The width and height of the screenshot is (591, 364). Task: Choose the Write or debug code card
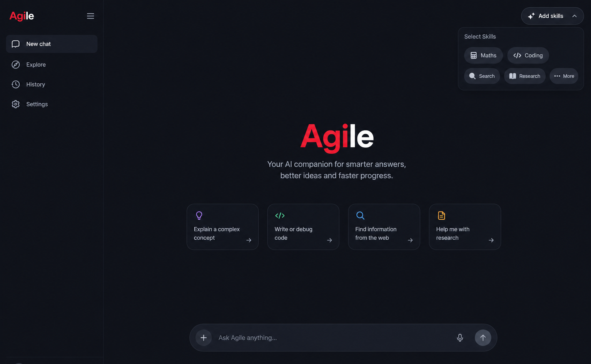click(303, 227)
